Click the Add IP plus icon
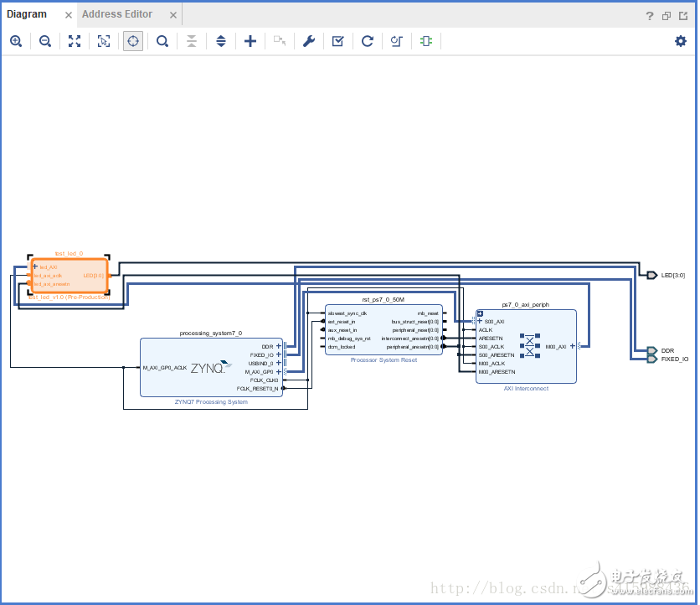Image resolution: width=700 pixels, height=605 pixels. 250,41
